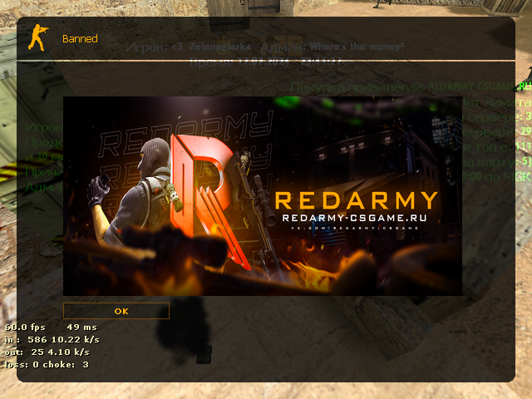The height and width of the screenshot is (399, 532).
Task: Click the 'loss: 0 choke: 3' line
Action: [x=47, y=364]
